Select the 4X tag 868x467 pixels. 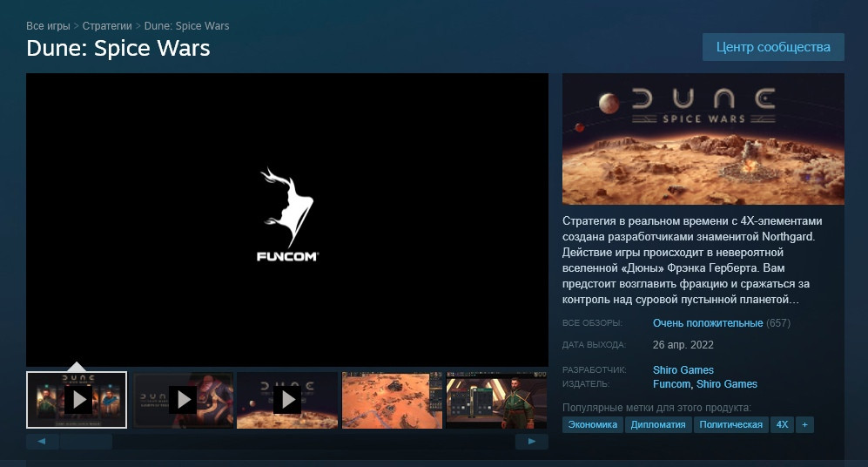[782, 425]
